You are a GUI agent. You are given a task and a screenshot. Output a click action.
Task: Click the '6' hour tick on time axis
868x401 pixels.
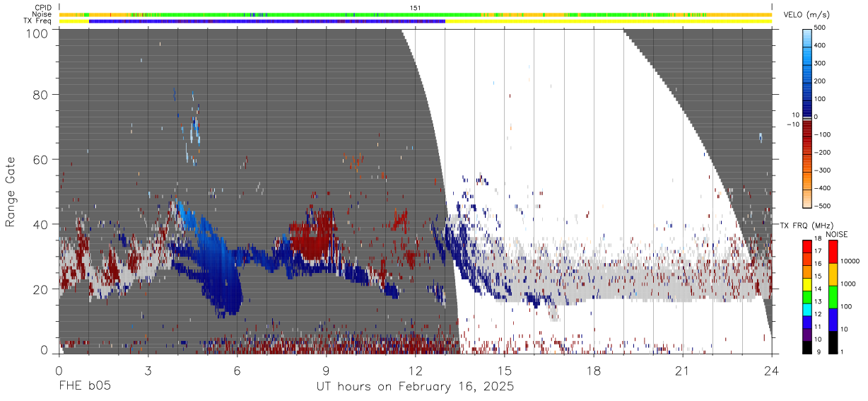(x=237, y=370)
